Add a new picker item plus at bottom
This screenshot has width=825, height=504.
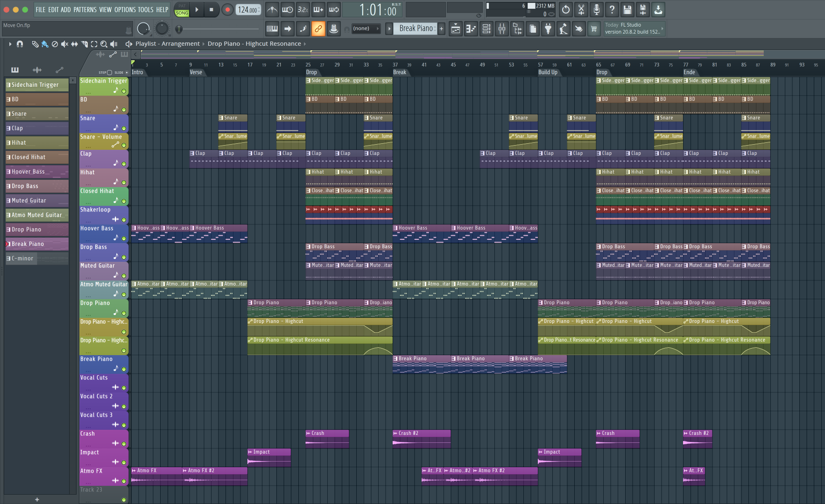click(37, 499)
